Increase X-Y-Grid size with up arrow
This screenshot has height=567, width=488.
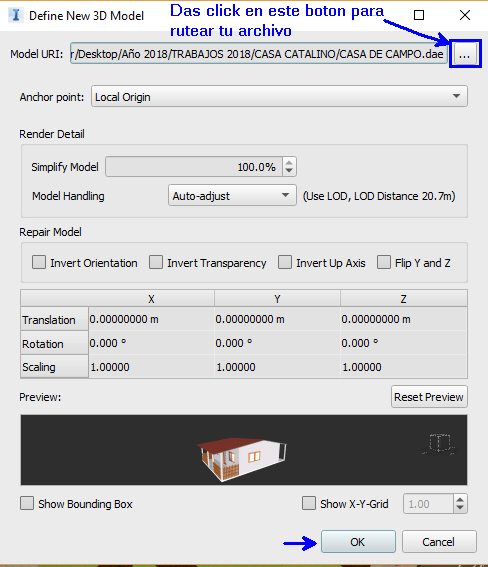[460, 499]
